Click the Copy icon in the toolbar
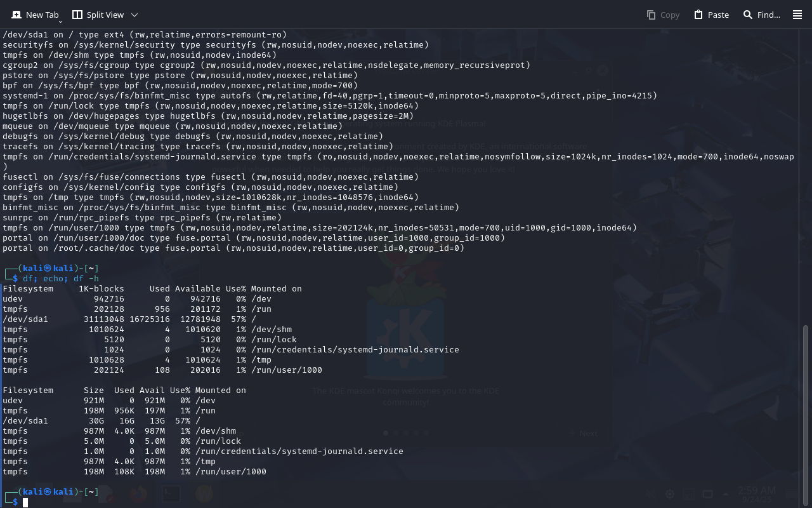The height and width of the screenshot is (508, 812). [652, 15]
